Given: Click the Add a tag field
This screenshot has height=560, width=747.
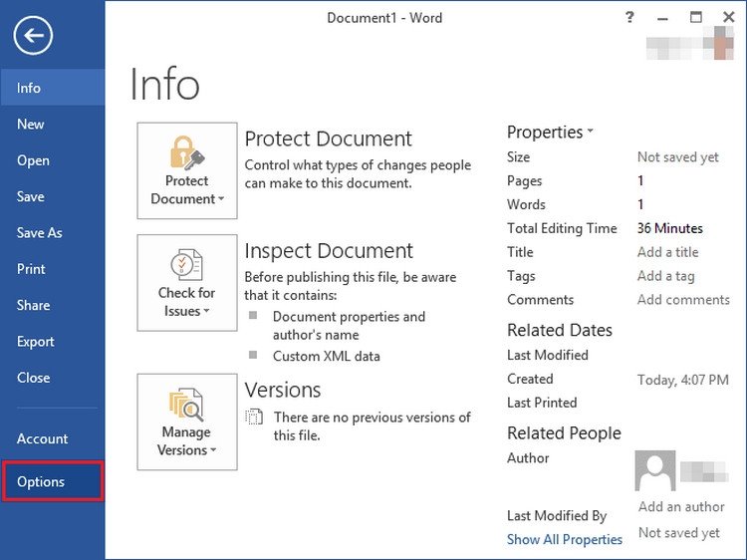Looking at the screenshot, I should click(666, 275).
